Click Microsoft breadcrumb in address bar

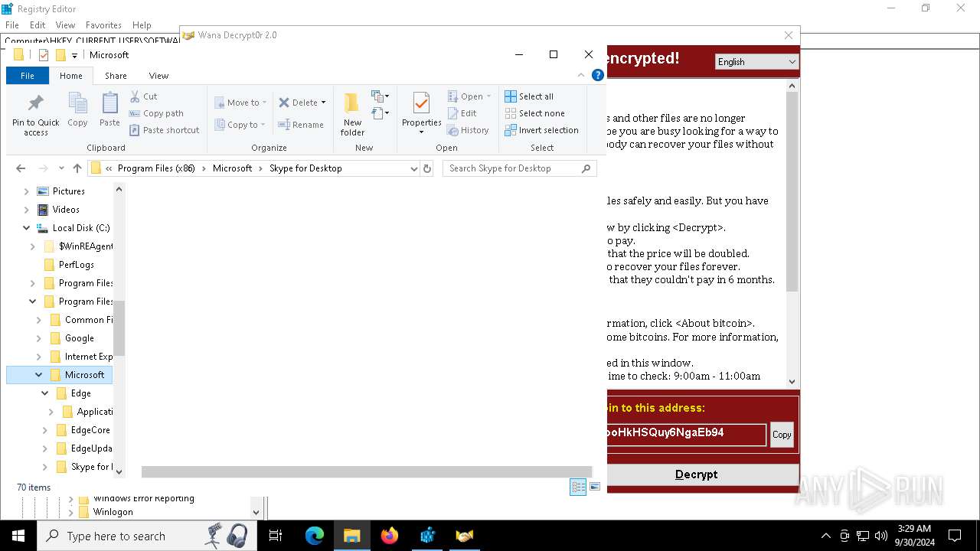[232, 168]
